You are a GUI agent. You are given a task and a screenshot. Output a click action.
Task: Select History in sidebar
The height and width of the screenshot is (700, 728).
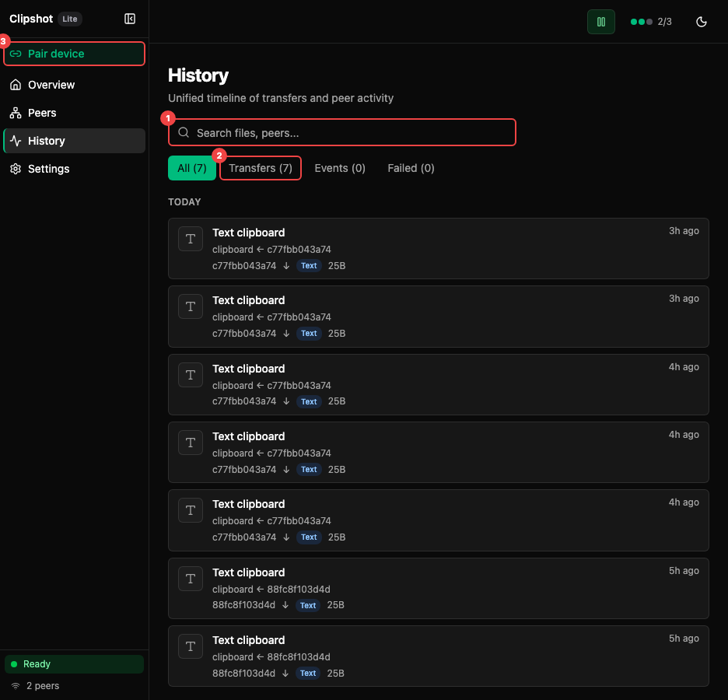[47, 141]
